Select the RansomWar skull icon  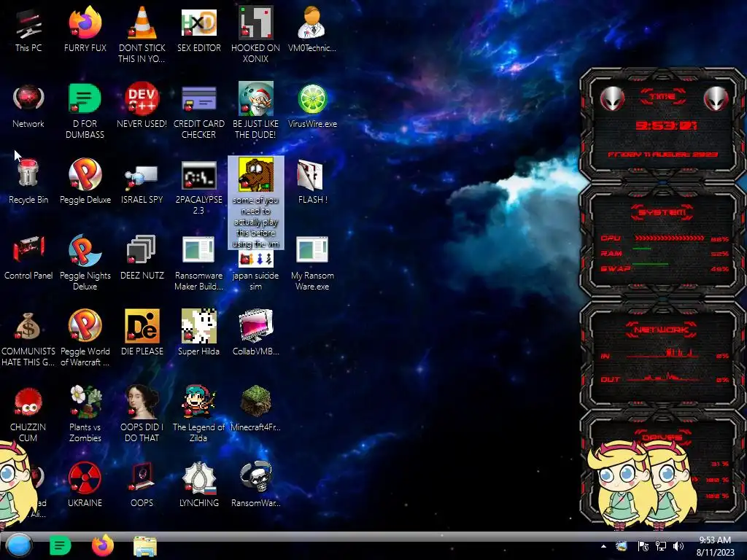click(x=256, y=477)
